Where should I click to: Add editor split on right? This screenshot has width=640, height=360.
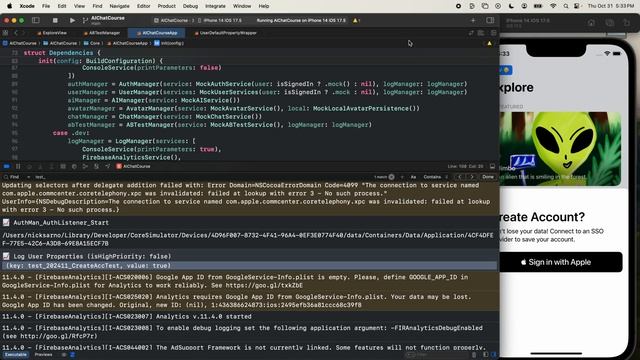coord(493,33)
